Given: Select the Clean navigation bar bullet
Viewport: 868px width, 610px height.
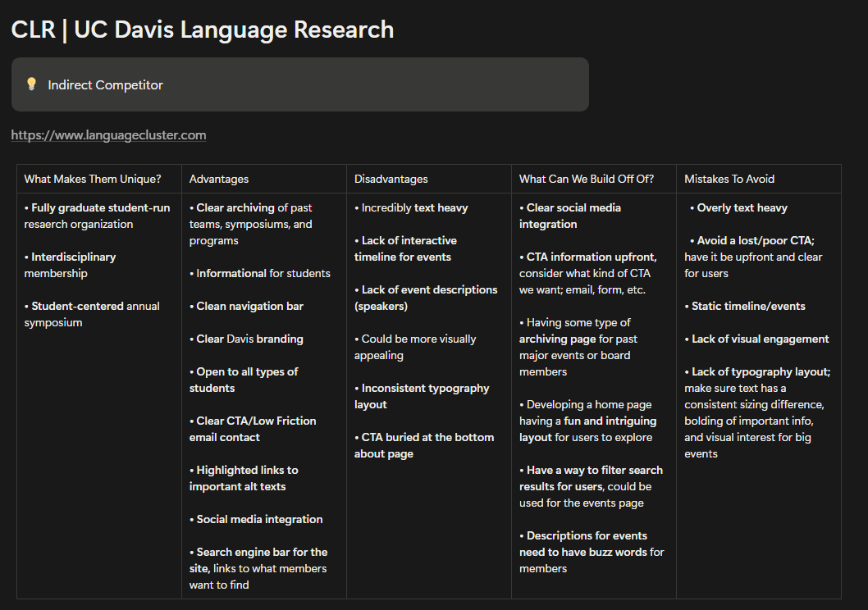Looking at the screenshot, I should pyautogui.click(x=246, y=306).
